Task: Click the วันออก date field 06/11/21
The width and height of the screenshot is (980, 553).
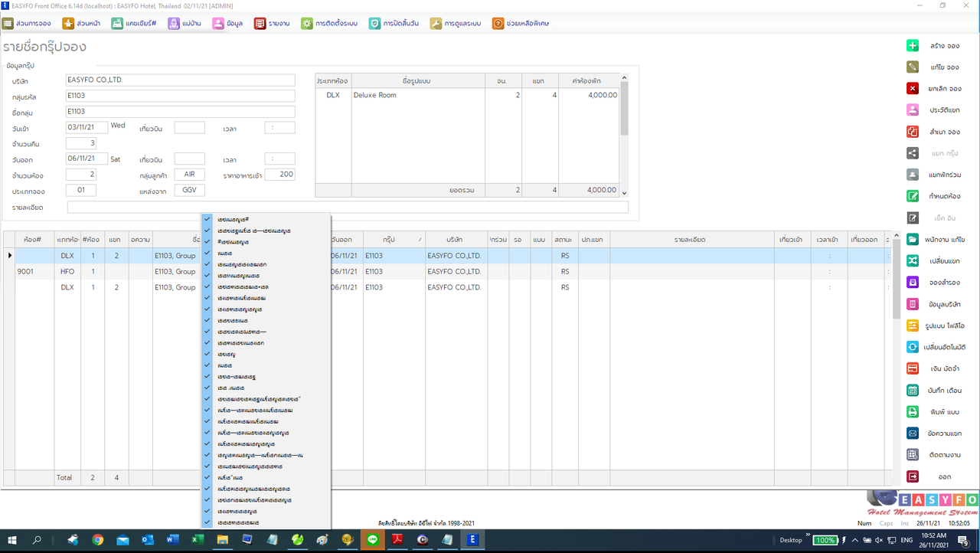Action: 87,159
